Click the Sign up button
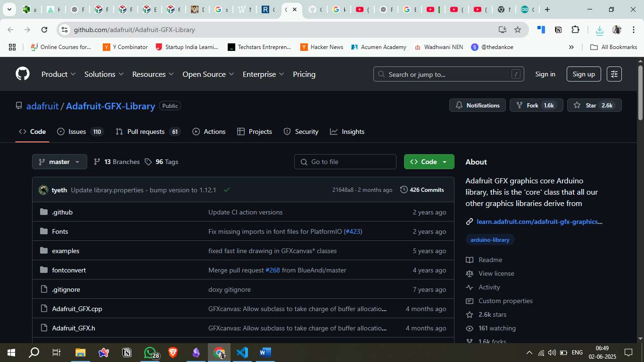This screenshot has height=362, width=644. click(584, 74)
